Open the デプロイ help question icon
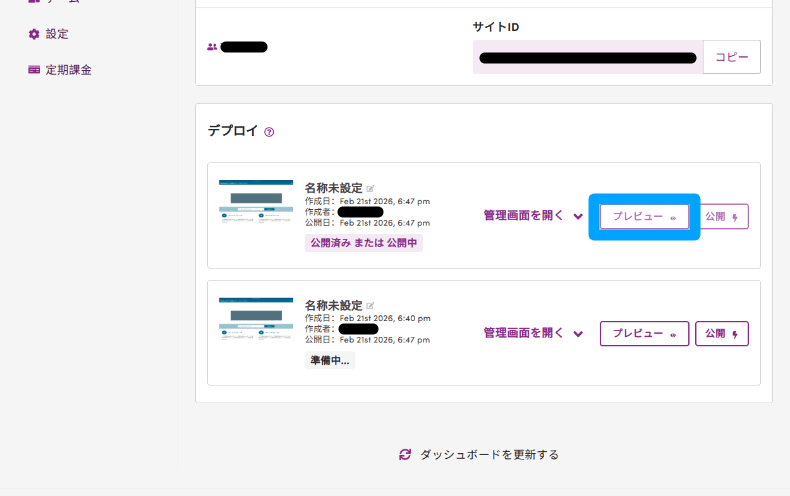Screen dimensions: 790x496 point(269,132)
